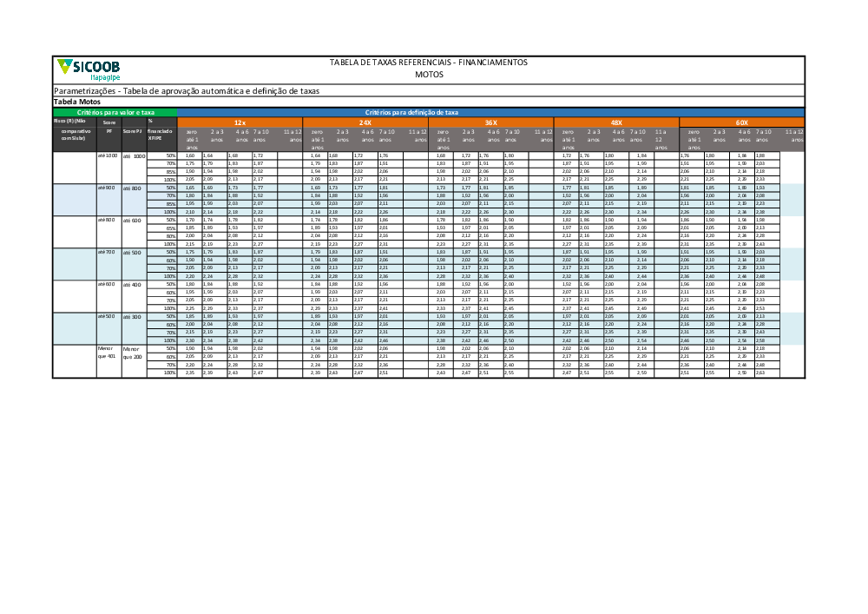
Task: Select the 'Score PF' column header
Action: (108, 127)
